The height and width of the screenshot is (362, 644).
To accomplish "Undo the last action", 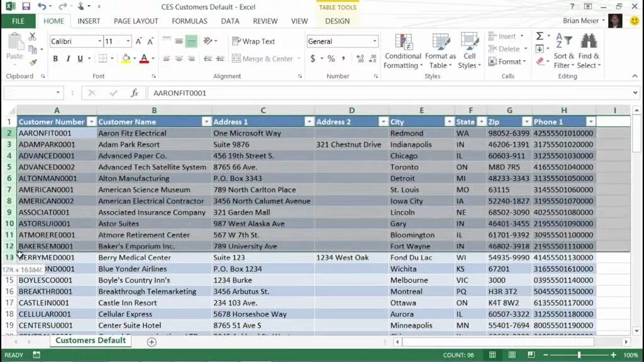I will (42, 6).
